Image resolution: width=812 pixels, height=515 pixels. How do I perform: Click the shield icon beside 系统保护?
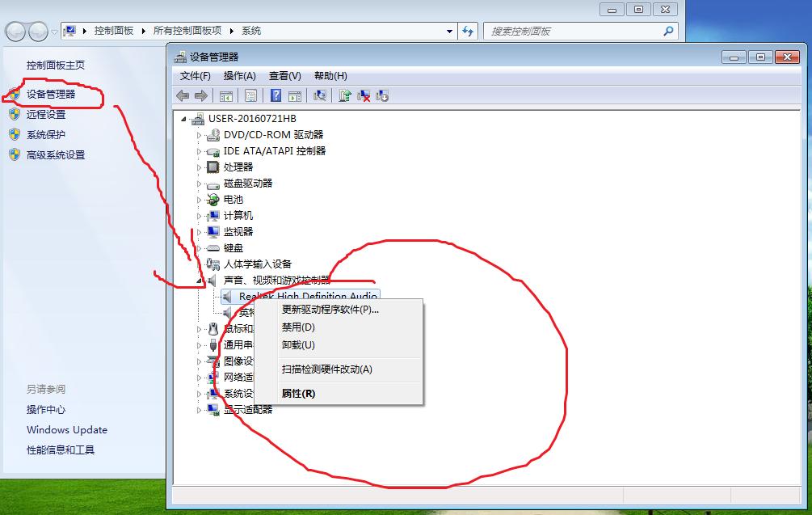click(x=15, y=134)
